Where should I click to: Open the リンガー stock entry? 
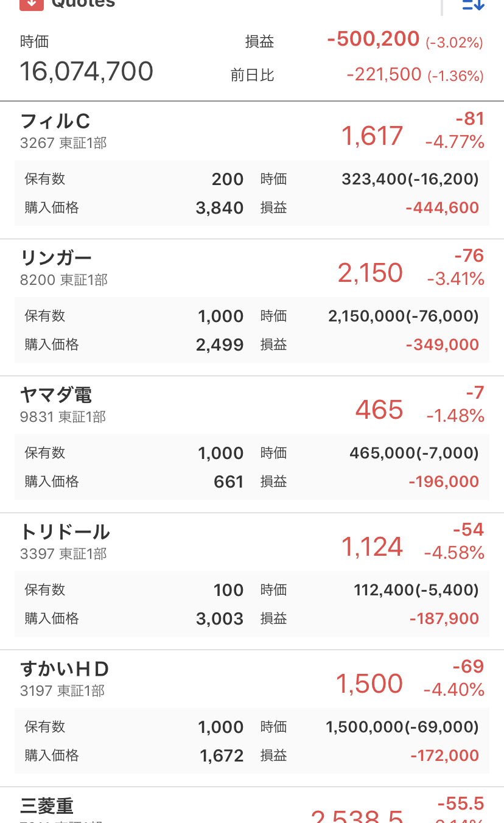pyautogui.click(x=56, y=259)
